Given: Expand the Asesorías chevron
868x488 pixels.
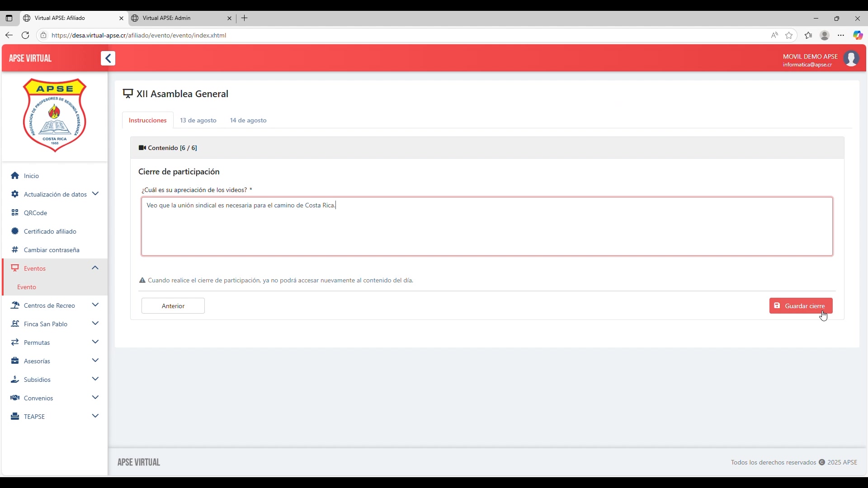Looking at the screenshot, I should click(95, 361).
